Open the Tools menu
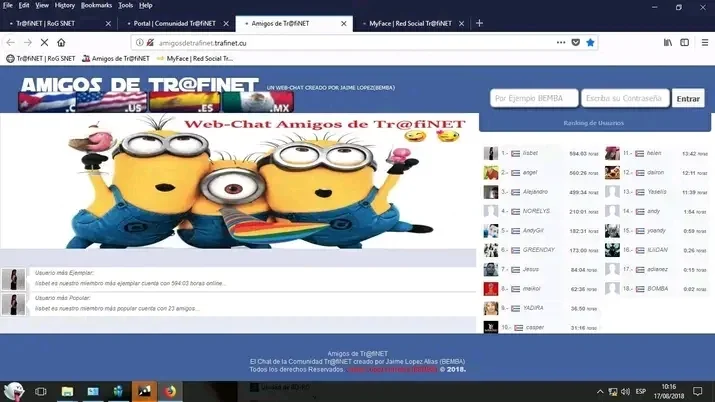Viewport: 715px width, 402px height. (x=125, y=5)
